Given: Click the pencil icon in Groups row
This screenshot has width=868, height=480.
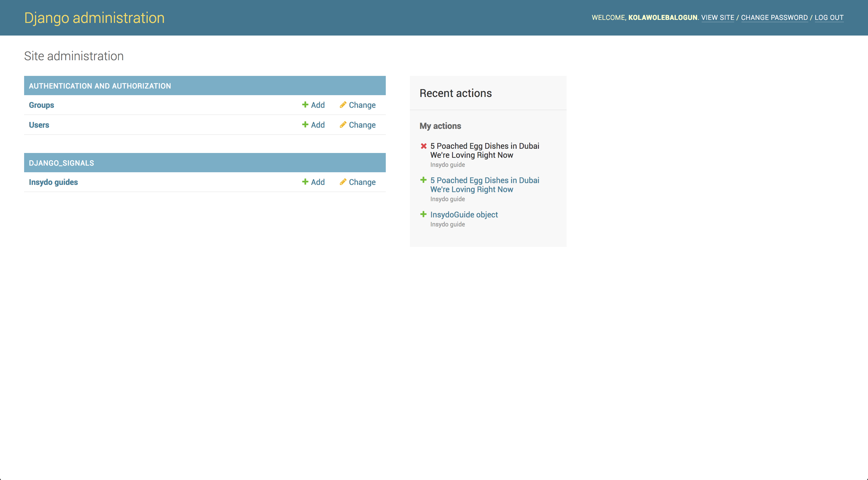Looking at the screenshot, I should 343,105.
